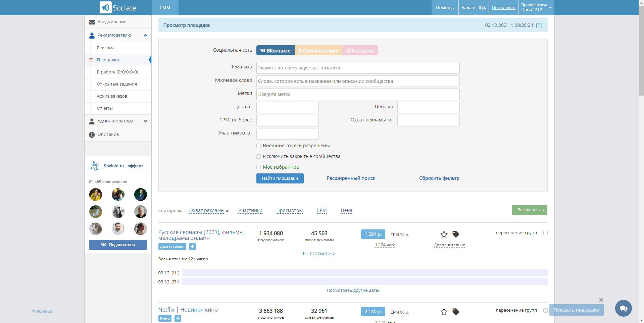Go to Реклама in sidebar
The image size is (644, 323).
click(x=106, y=48)
